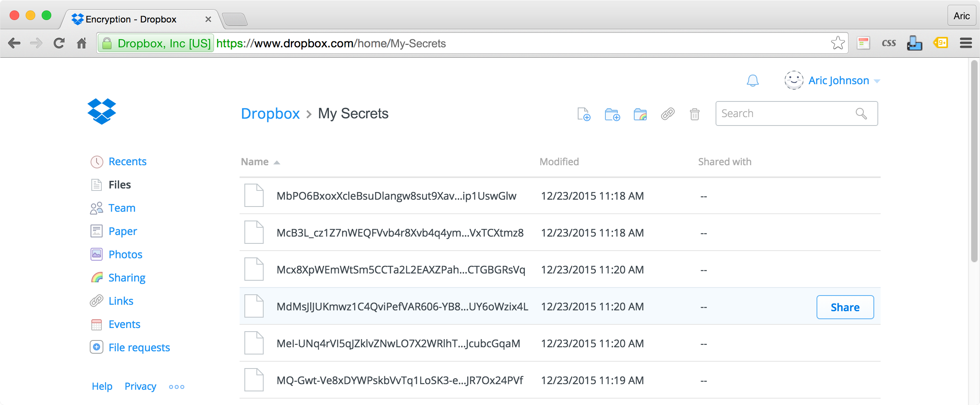This screenshot has width=980, height=405.
Task: Click the share folder rainbow icon
Action: [640, 114]
